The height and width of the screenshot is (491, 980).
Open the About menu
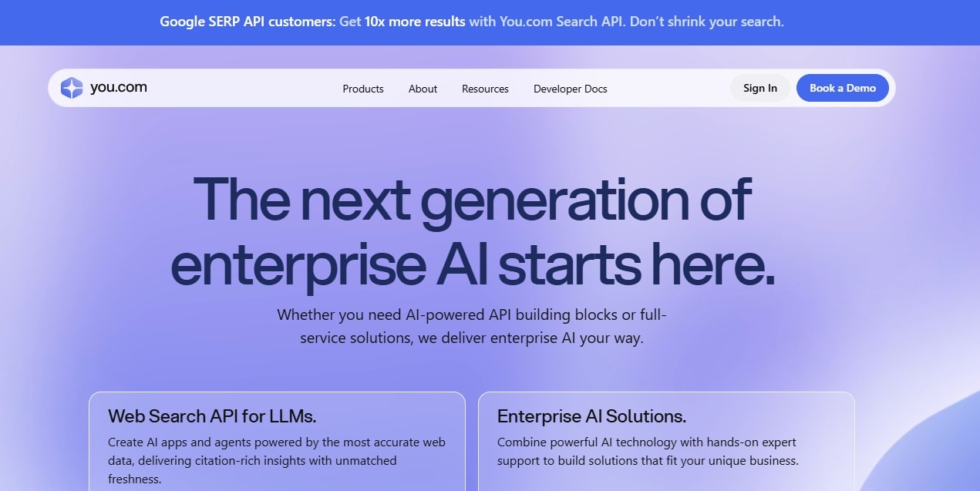[423, 89]
